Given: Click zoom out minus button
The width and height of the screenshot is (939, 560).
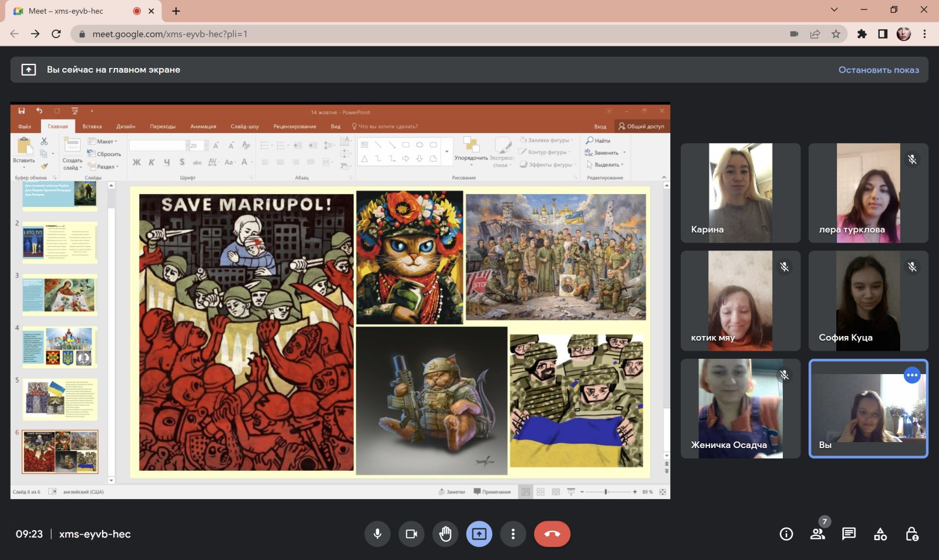Looking at the screenshot, I should tap(582, 492).
